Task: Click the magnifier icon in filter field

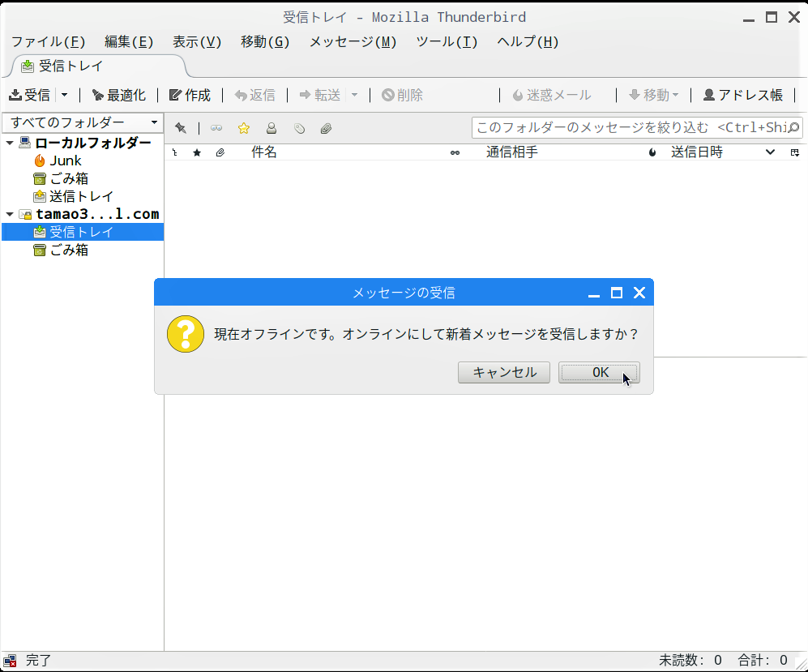Action: (x=793, y=127)
